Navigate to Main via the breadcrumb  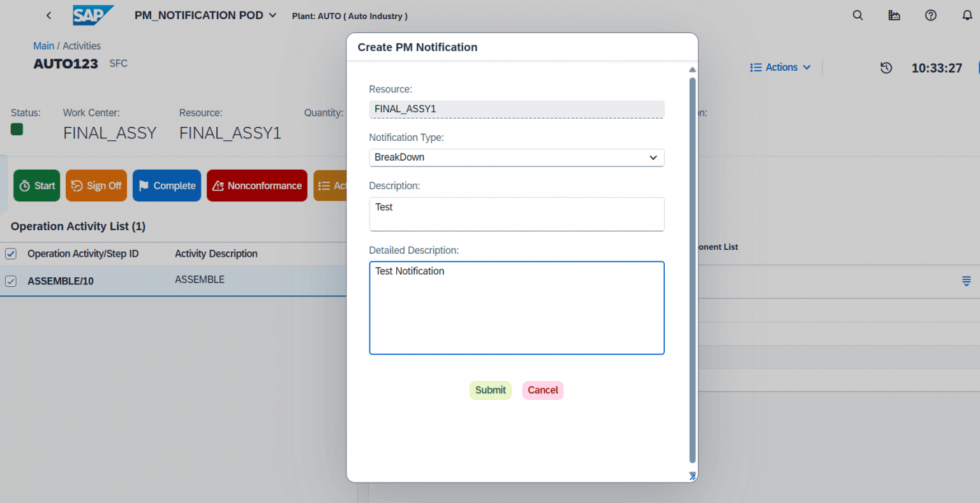43,45
